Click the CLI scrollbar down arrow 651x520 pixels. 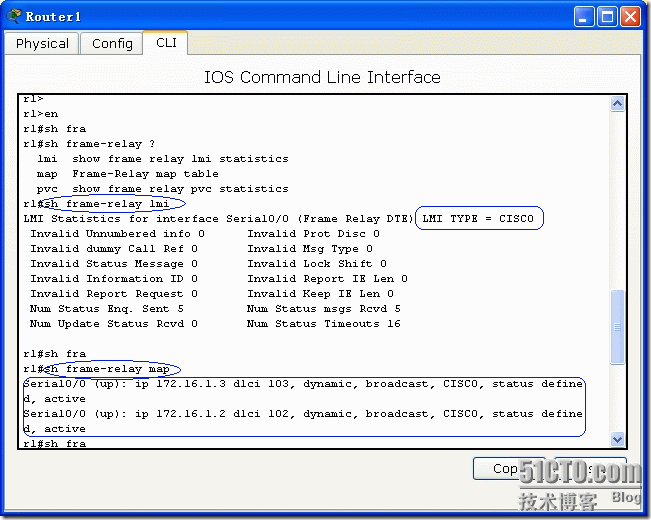617,439
